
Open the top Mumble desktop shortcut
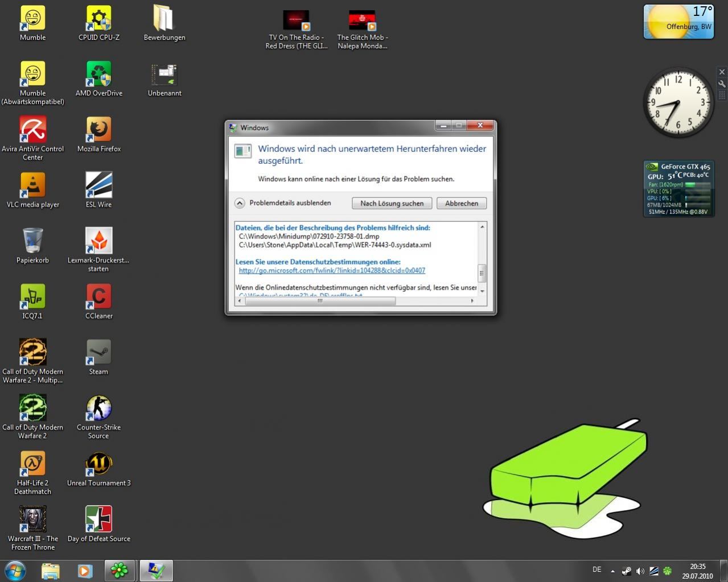32,23
